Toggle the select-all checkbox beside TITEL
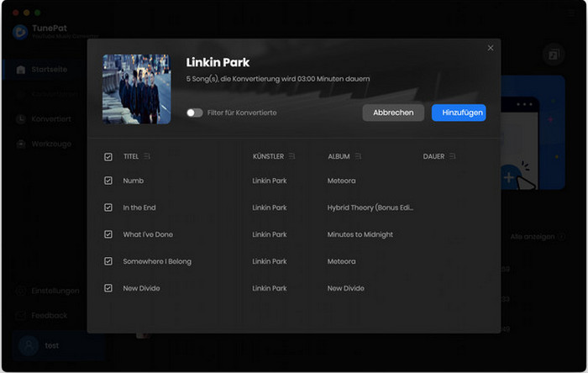 point(108,157)
